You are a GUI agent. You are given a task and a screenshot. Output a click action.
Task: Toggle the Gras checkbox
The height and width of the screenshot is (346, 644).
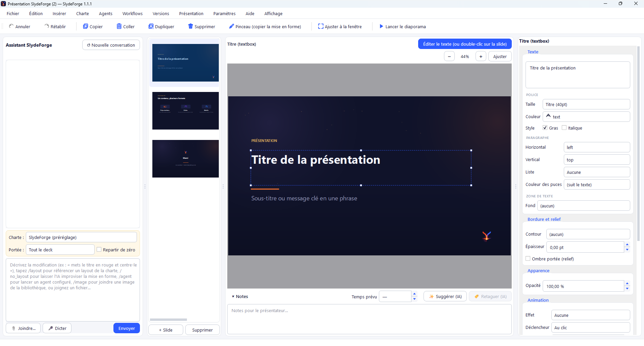545,128
